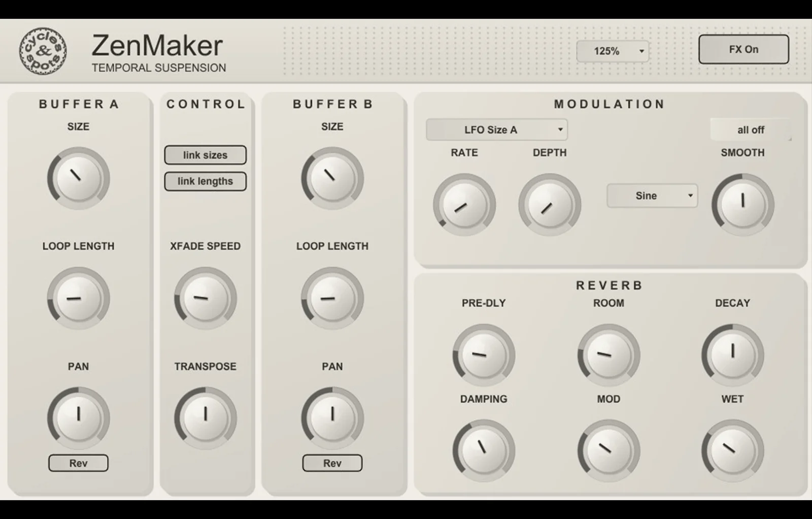This screenshot has height=519, width=812.
Task: Click the Buffer B PAN knob
Action: point(332,418)
